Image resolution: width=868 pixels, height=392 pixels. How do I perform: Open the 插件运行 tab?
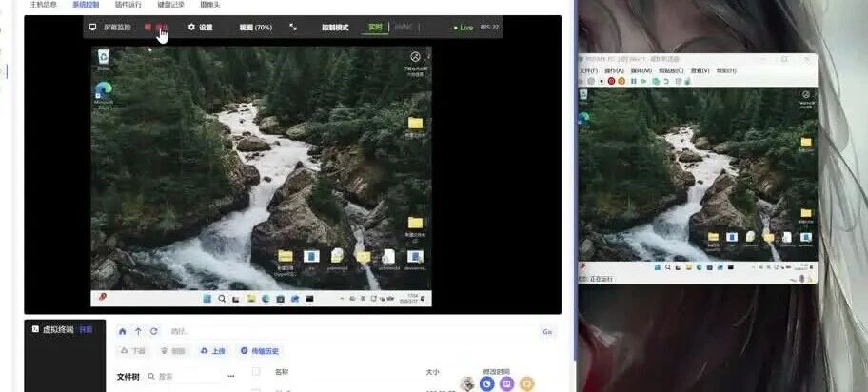tap(128, 5)
